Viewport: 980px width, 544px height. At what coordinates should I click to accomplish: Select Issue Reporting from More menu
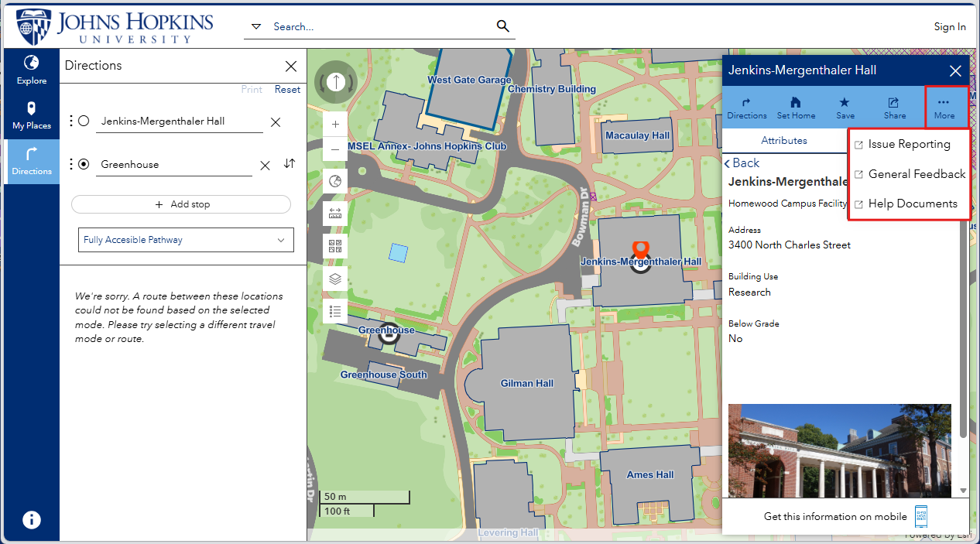pos(909,144)
